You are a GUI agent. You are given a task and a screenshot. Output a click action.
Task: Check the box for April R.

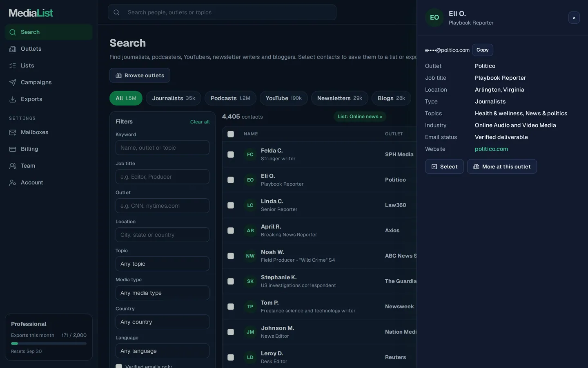(231, 231)
